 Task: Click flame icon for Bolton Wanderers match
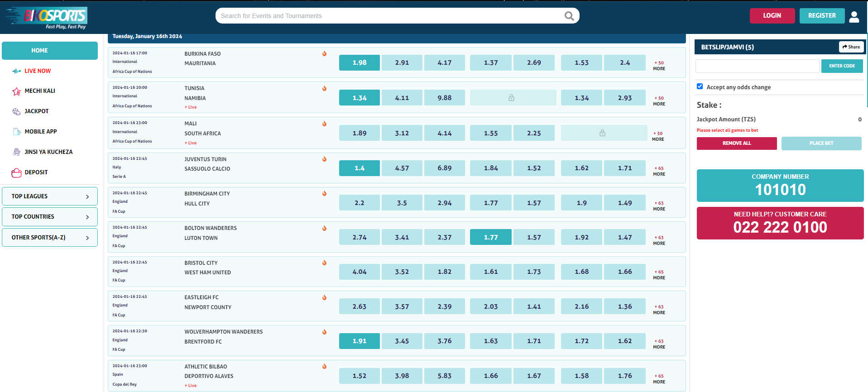[x=324, y=228]
